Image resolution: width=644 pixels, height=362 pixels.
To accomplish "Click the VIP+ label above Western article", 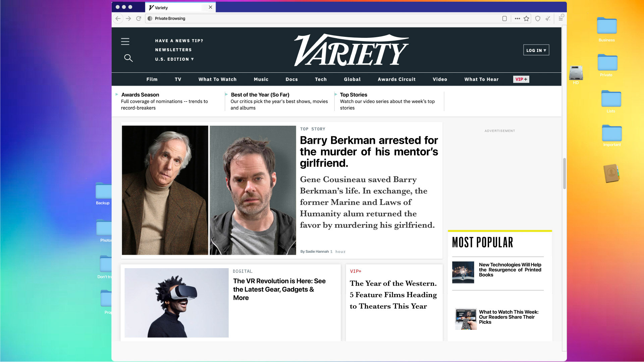I will click(x=356, y=271).
